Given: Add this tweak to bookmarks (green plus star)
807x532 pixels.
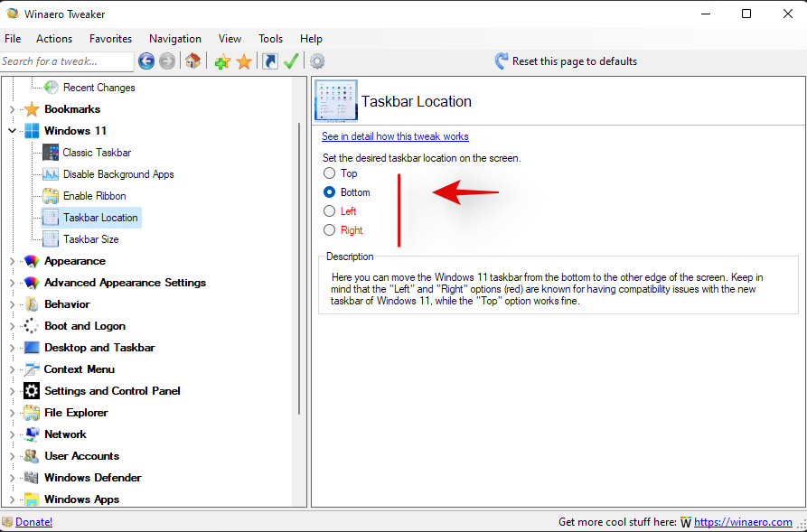Looking at the screenshot, I should (222, 61).
